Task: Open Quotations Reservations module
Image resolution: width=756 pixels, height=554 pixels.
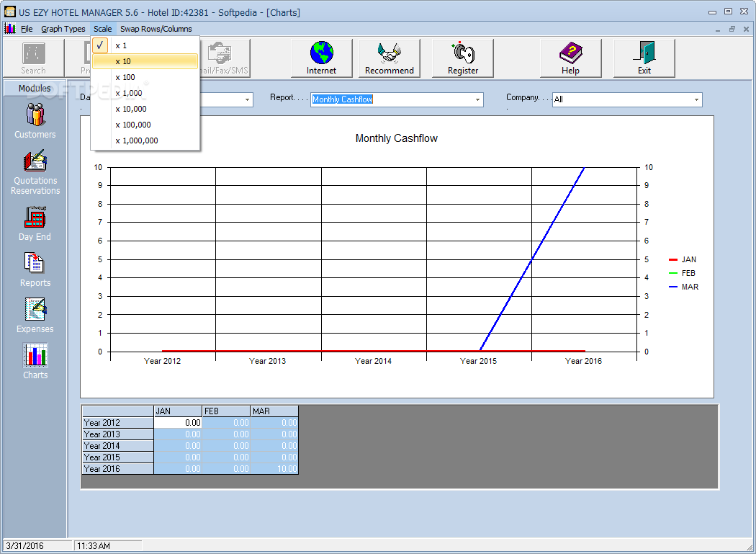Action: pyautogui.click(x=35, y=173)
